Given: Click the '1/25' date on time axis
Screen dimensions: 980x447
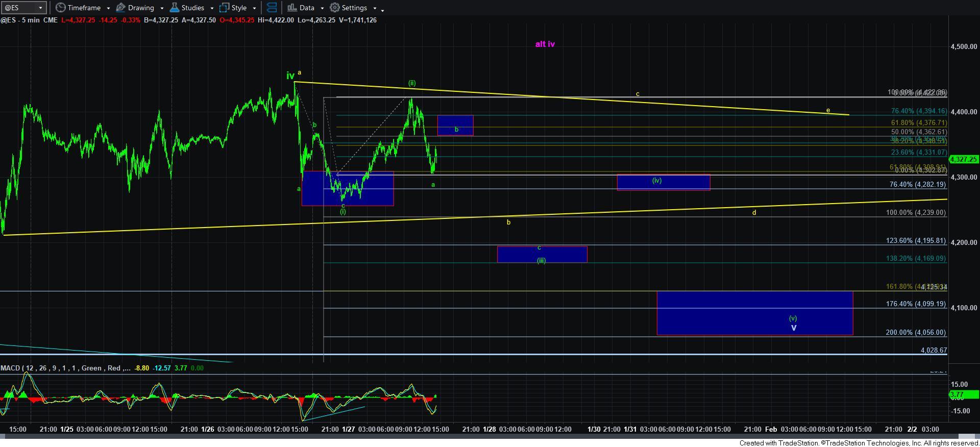Looking at the screenshot, I should coord(67,429).
